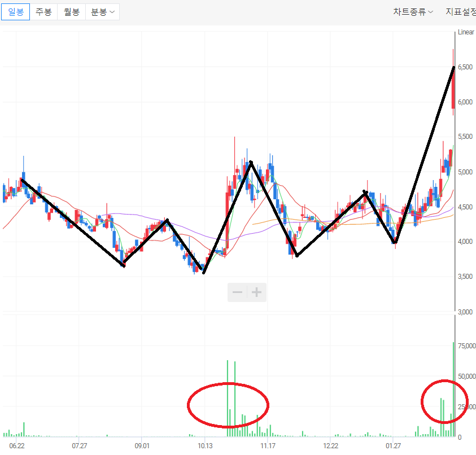Viewport: 476px width, 455px height.
Task: Click the 06.22 date axis label
Action: point(17,446)
